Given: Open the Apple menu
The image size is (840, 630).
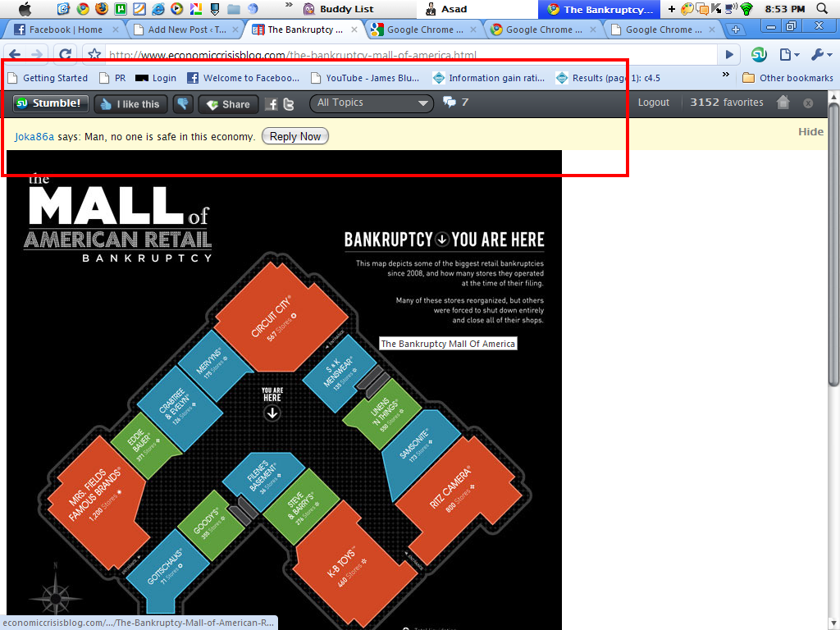Looking at the screenshot, I should pyautogui.click(x=25, y=8).
